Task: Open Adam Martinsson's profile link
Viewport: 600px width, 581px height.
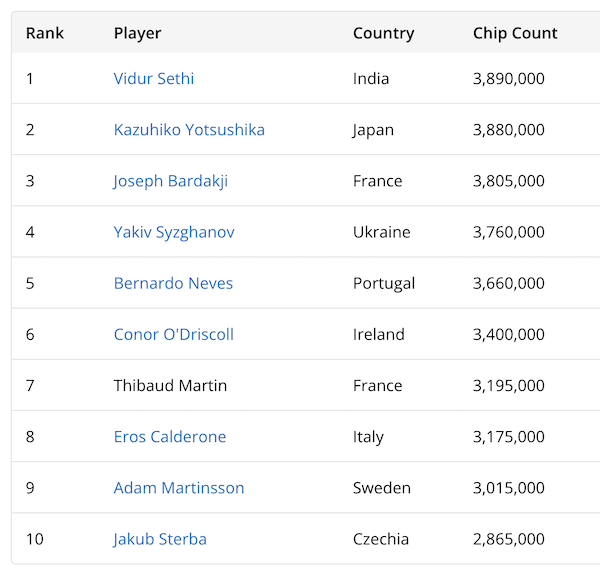Action: point(179,488)
